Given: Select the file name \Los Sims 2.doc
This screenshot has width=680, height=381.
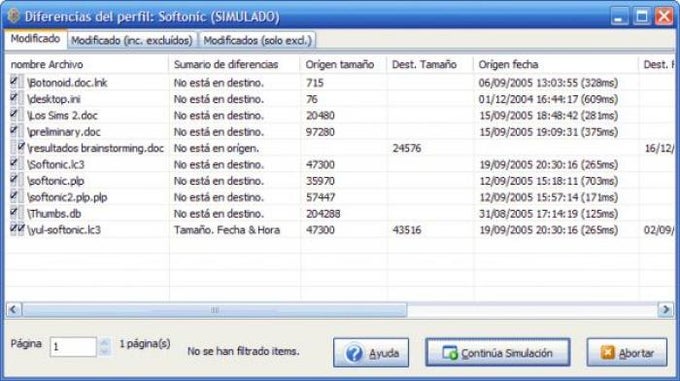Looking at the screenshot, I should [62, 116].
